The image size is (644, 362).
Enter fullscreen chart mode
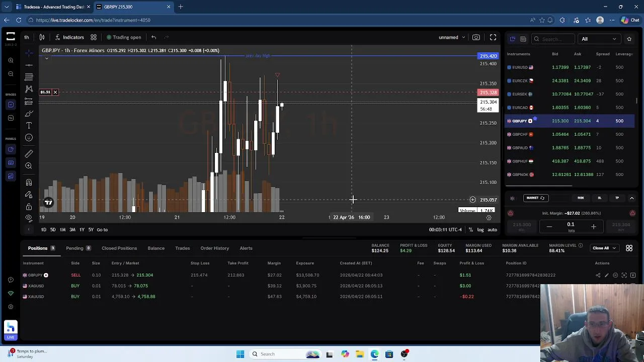[493, 37]
